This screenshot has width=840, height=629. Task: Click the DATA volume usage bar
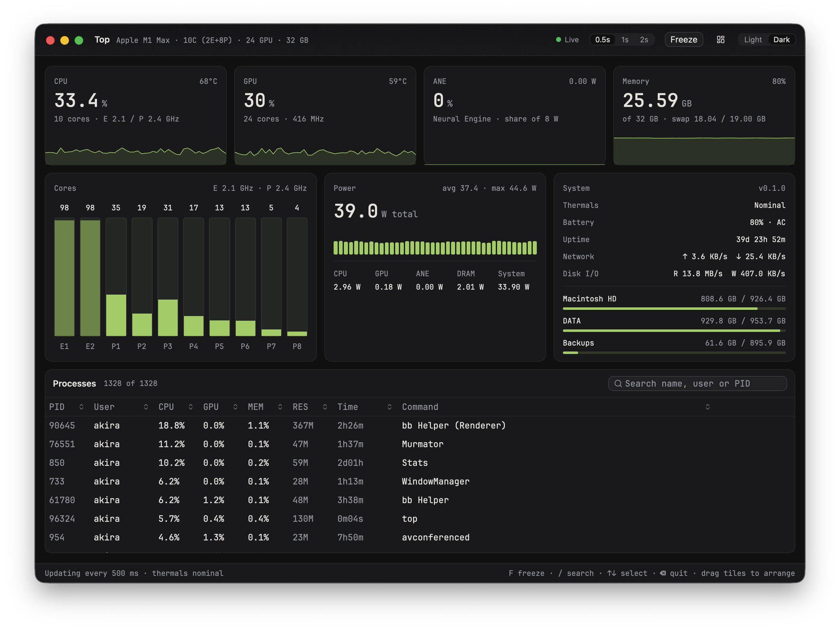(674, 331)
